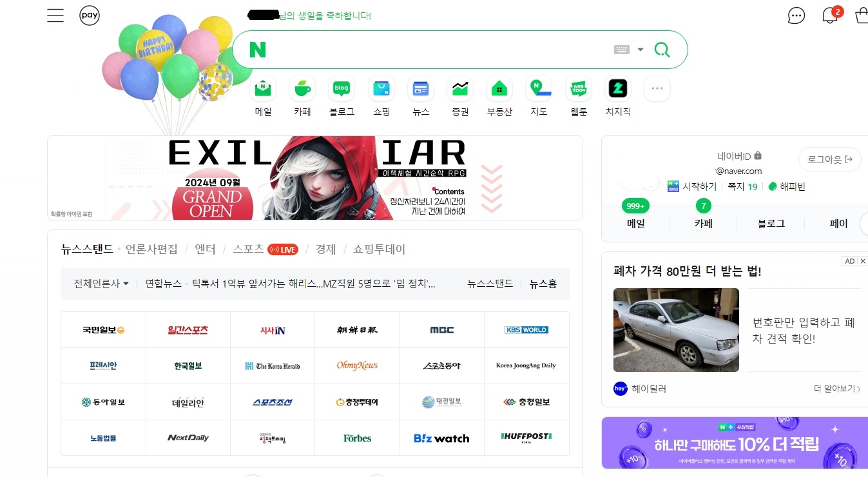Open the OhmyNews publisher logo

click(x=357, y=366)
